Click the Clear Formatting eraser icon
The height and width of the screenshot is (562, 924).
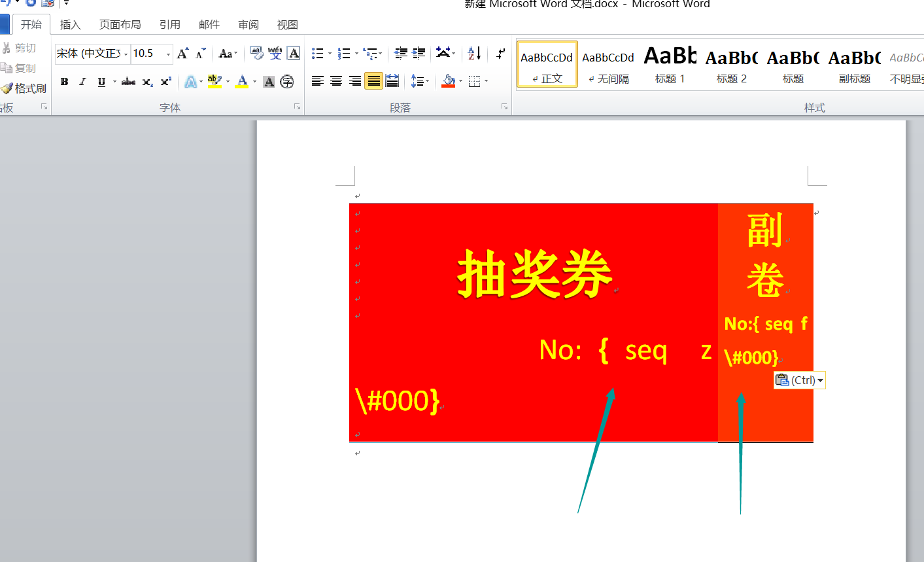[x=256, y=53]
